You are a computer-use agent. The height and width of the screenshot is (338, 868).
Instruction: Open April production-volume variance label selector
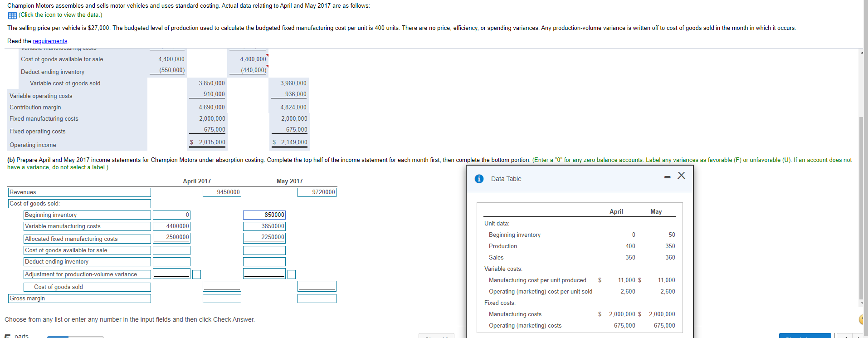(196, 274)
